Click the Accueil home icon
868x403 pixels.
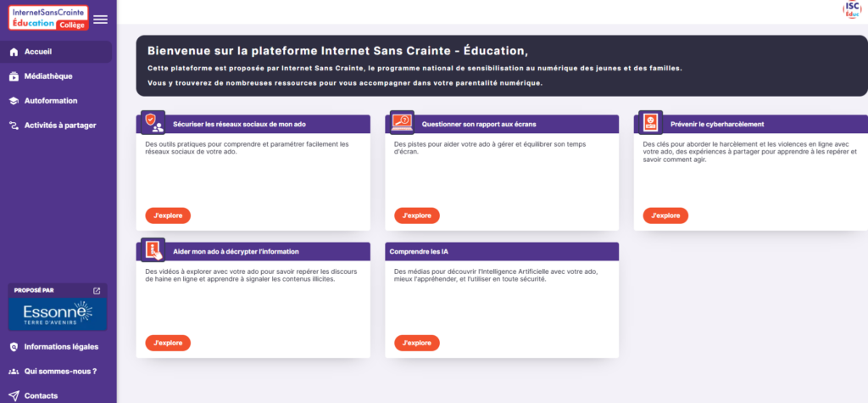[x=14, y=52]
